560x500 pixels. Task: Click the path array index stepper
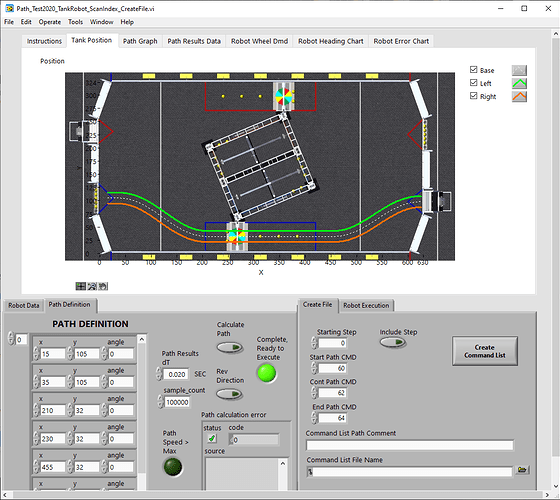point(11,339)
